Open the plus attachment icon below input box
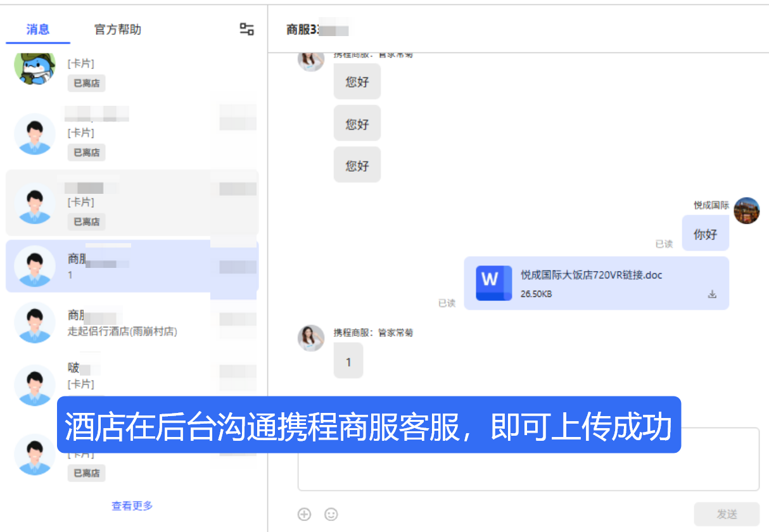The width and height of the screenshot is (769, 532). [x=304, y=514]
